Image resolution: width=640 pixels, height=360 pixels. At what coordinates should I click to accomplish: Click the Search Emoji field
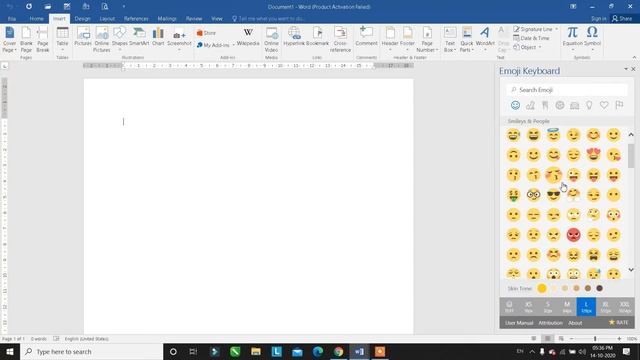click(x=567, y=89)
